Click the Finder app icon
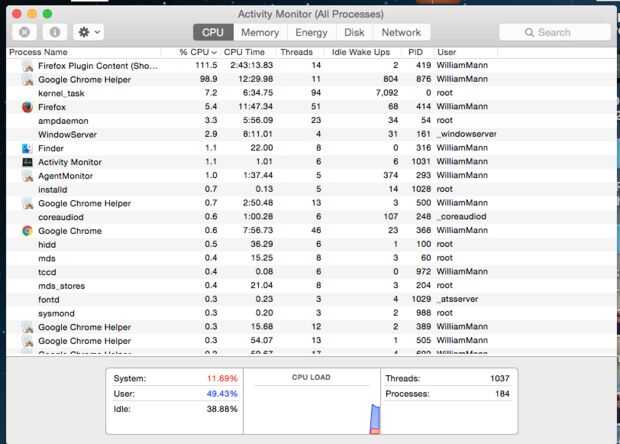 point(27,148)
